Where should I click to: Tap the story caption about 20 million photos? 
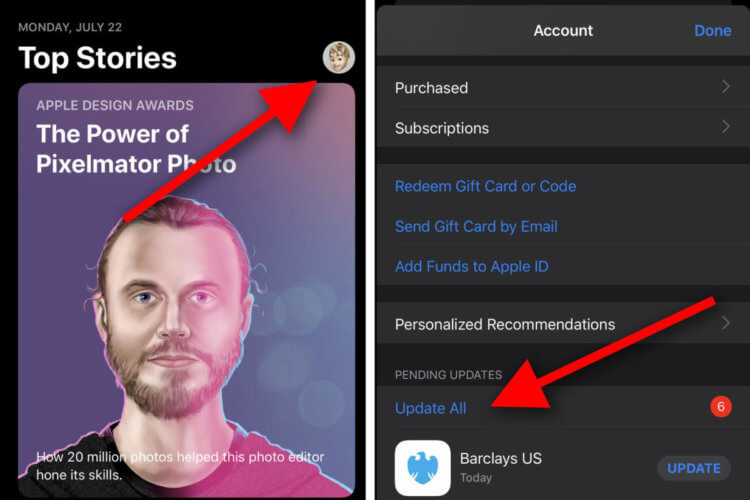(180, 466)
